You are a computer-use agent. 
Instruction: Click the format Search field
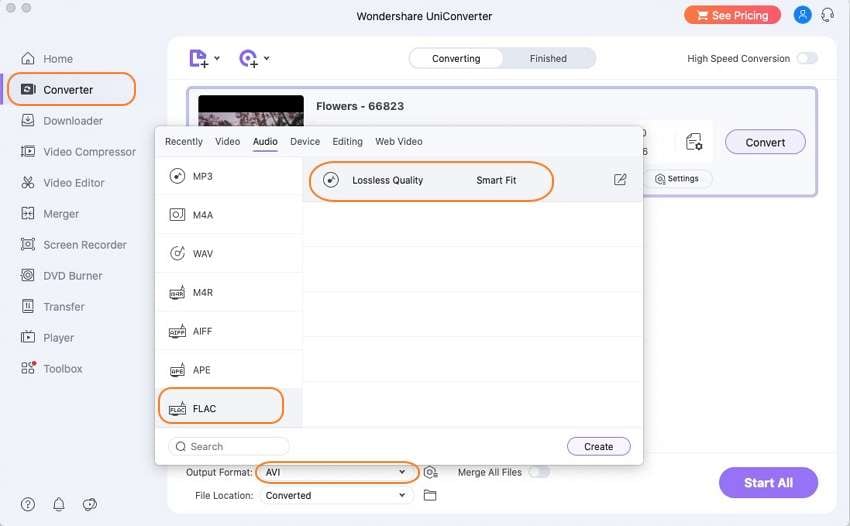point(230,446)
